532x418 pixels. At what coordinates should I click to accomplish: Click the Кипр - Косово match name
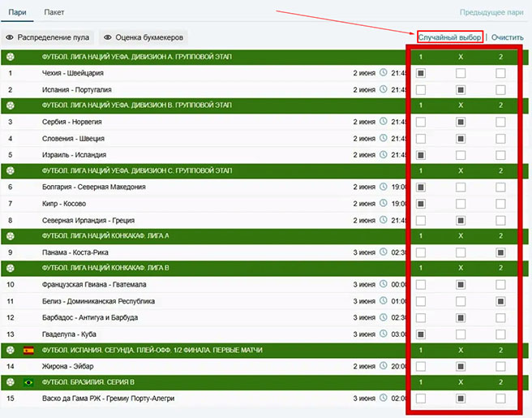tap(64, 204)
